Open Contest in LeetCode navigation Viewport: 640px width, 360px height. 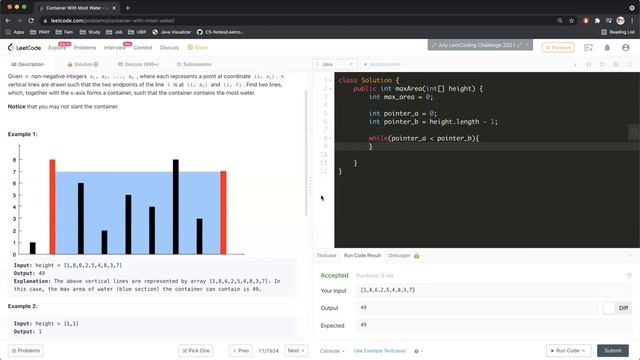click(143, 48)
